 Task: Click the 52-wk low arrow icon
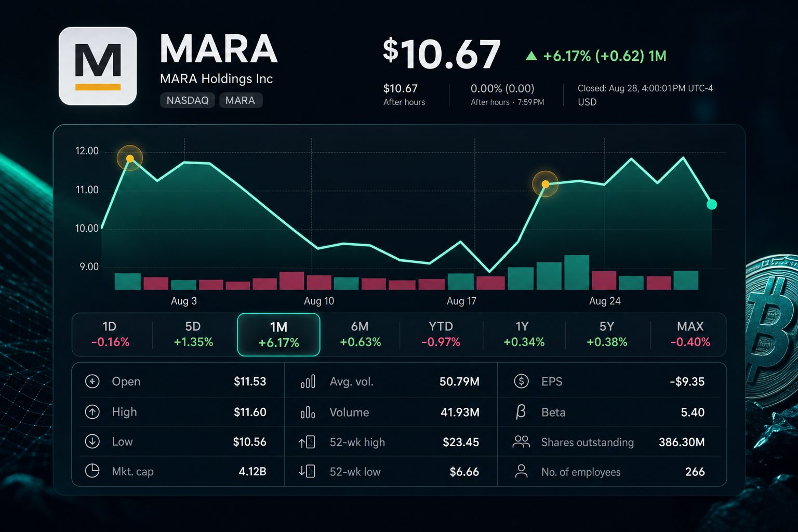coord(307,472)
